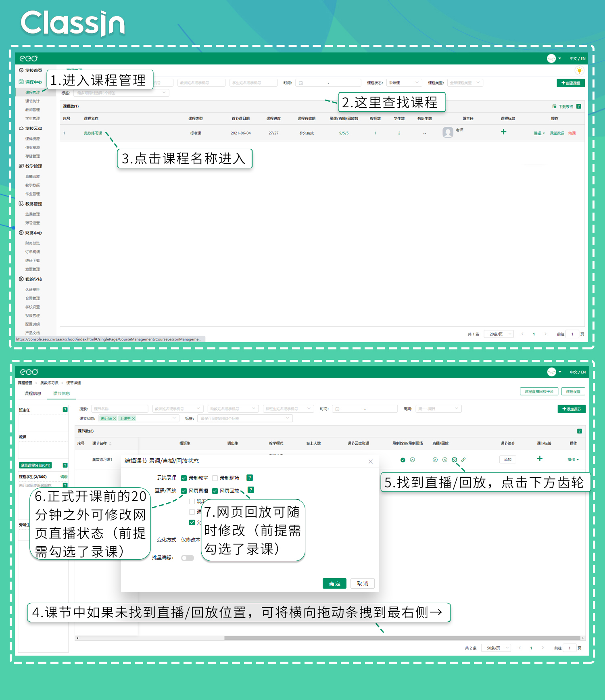The width and height of the screenshot is (605, 700).
Task: Click the gear icon under 直播/回放 column
Action: pyautogui.click(x=455, y=460)
